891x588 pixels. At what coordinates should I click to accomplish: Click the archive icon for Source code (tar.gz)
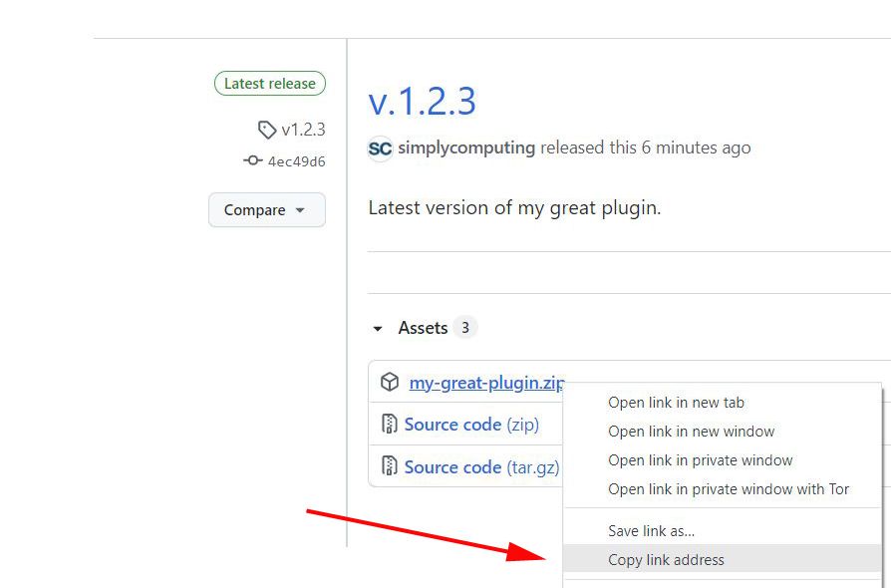(x=390, y=465)
